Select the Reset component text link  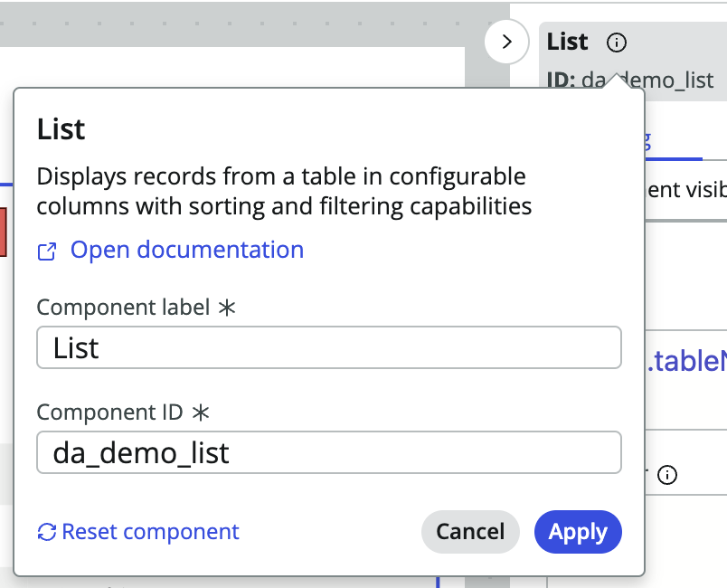point(150,532)
